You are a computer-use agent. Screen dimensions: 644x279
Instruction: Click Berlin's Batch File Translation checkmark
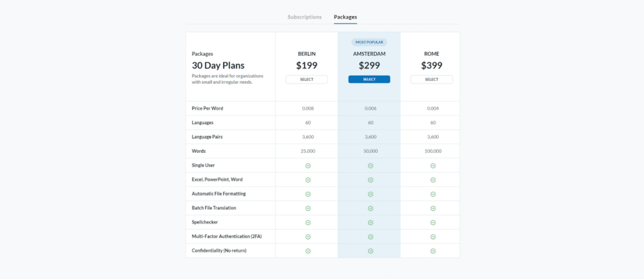click(x=308, y=209)
